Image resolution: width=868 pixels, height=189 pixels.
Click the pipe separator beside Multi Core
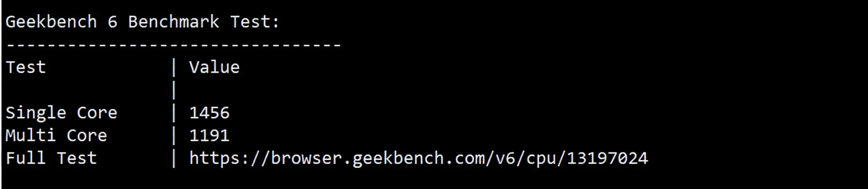point(174,136)
